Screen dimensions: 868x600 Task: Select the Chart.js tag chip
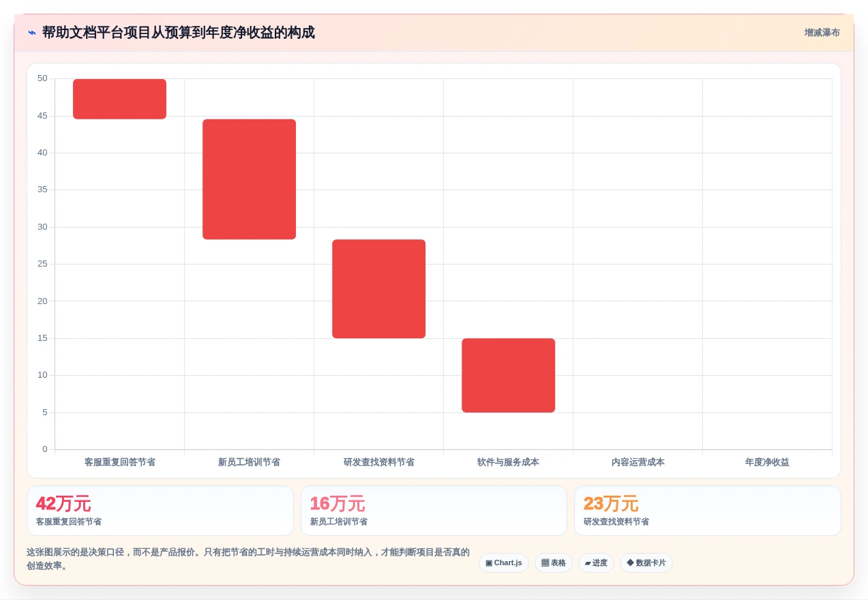504,563
